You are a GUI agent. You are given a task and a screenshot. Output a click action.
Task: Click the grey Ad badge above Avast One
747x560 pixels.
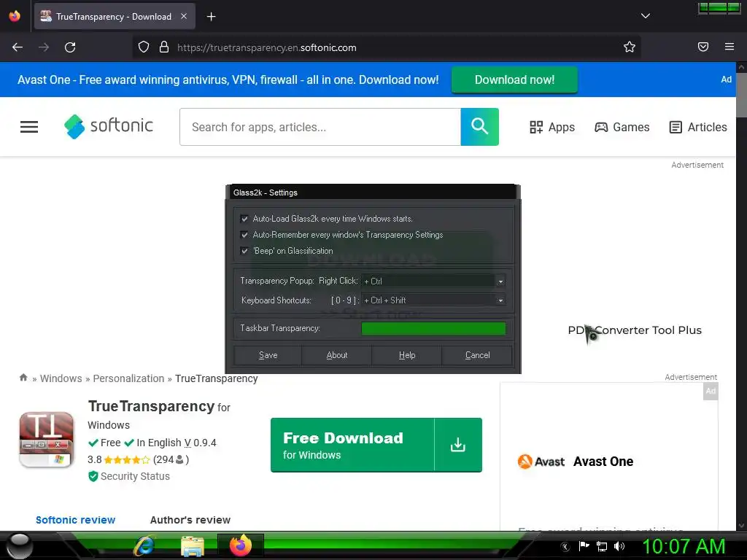(711, 392)
